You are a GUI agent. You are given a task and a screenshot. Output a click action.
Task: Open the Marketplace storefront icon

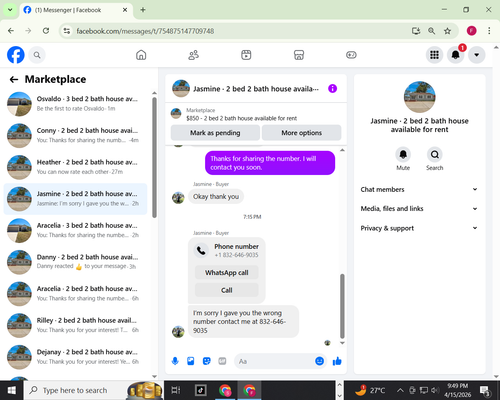[299, 55]
